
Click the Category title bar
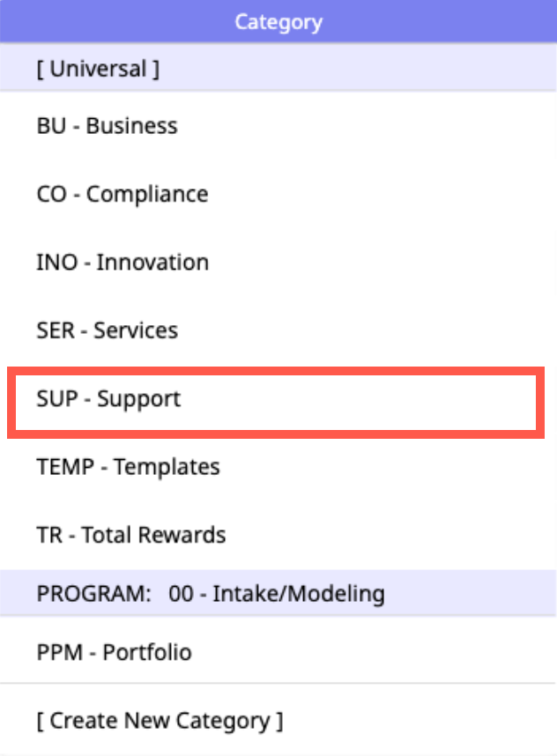(278, 22)
